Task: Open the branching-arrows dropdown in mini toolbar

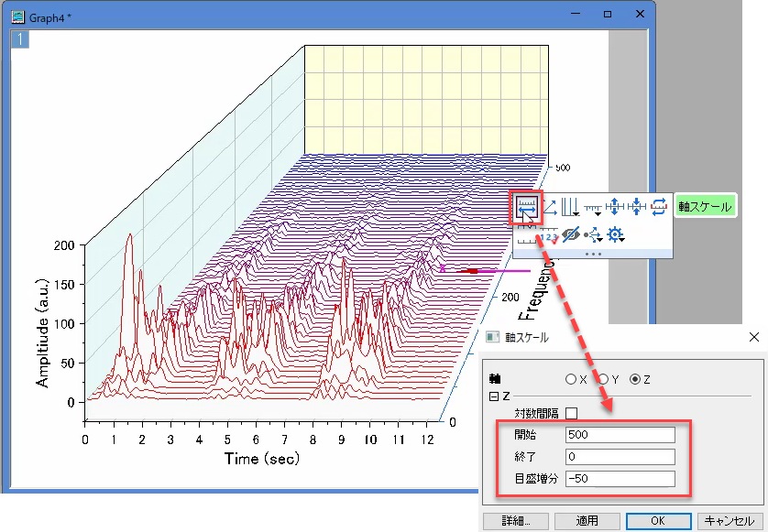Action: (593, 235)
